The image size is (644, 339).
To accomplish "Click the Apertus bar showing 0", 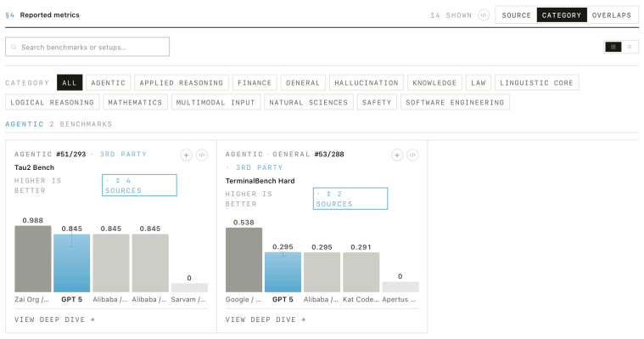I will point(400,287).
